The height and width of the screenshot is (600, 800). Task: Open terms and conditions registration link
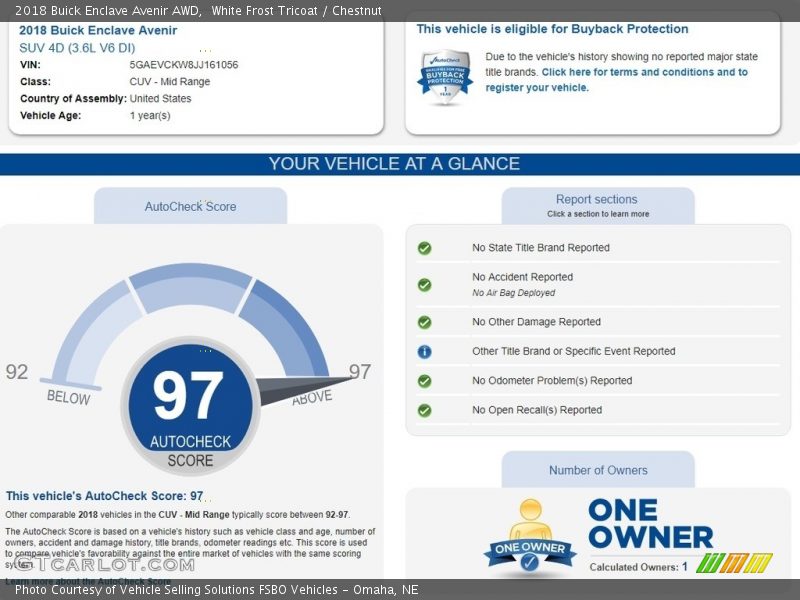coord(616,80)
